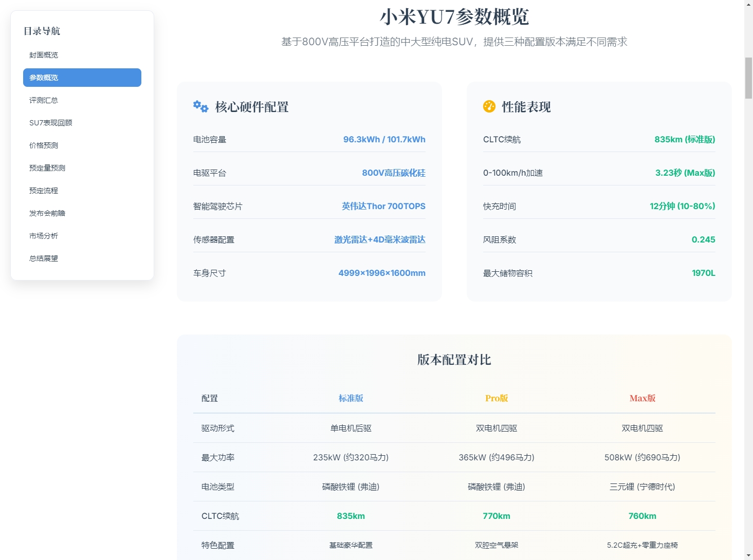Open 发布会前瞻 navigation link

[82, 213]
